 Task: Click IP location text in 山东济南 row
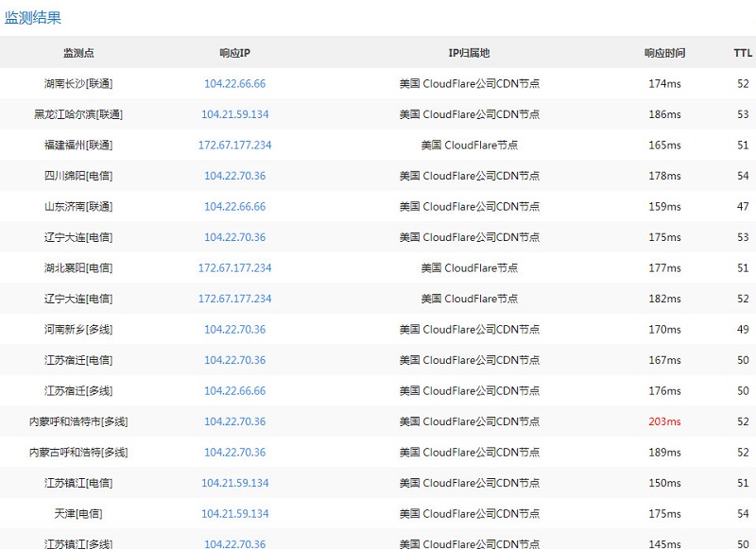coord(469,206)
